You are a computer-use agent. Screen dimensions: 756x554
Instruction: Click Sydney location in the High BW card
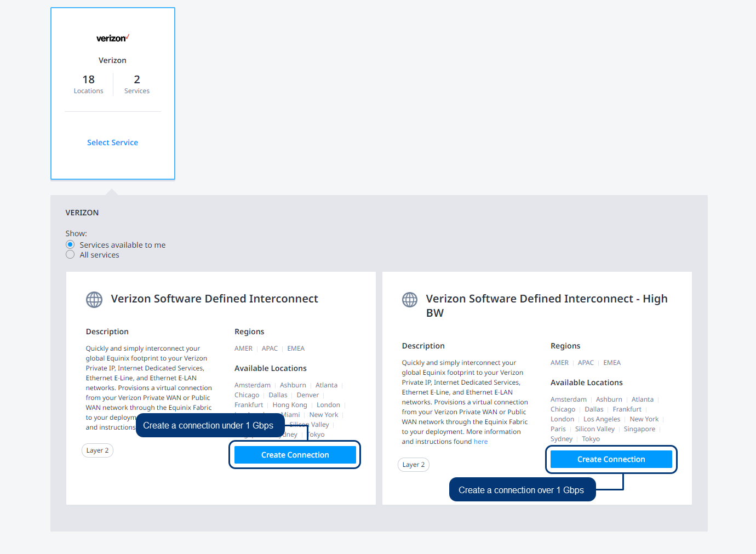pyautogui.click(x=562, y=439)
